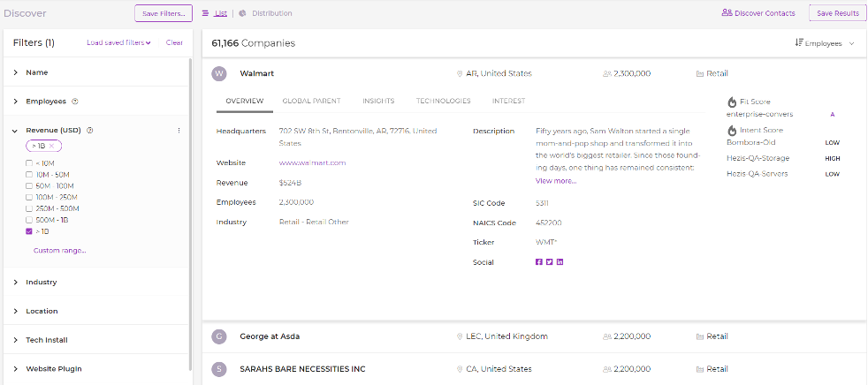Click Walmart's employee count icon
868x385 pixels.
click(607, 73)
